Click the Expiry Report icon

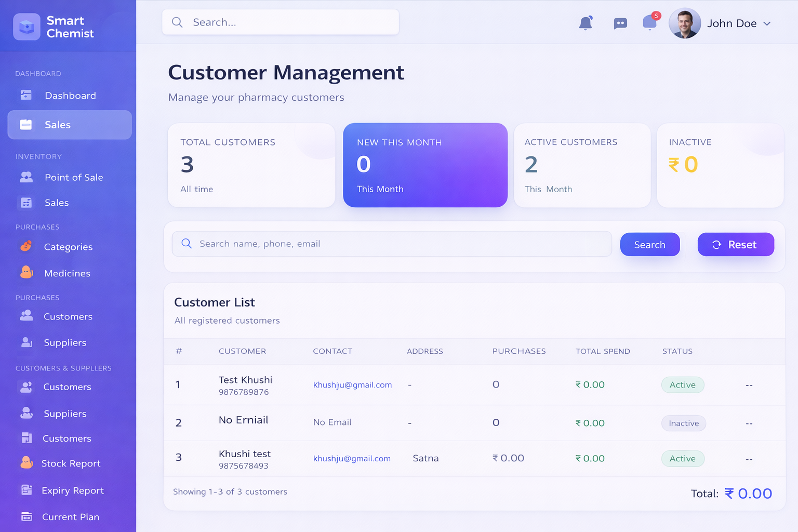pyautogui.click(x=26, y=490)
